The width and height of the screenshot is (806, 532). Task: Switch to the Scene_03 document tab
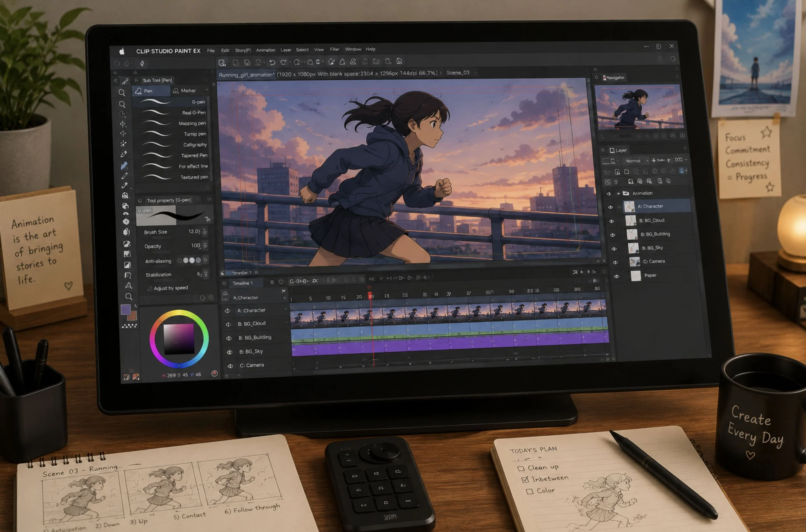pyautogui.click(x=458, y=73)
